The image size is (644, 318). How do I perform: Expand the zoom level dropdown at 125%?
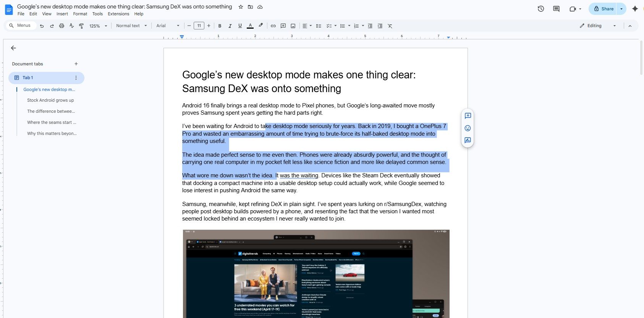pos(98,26)
